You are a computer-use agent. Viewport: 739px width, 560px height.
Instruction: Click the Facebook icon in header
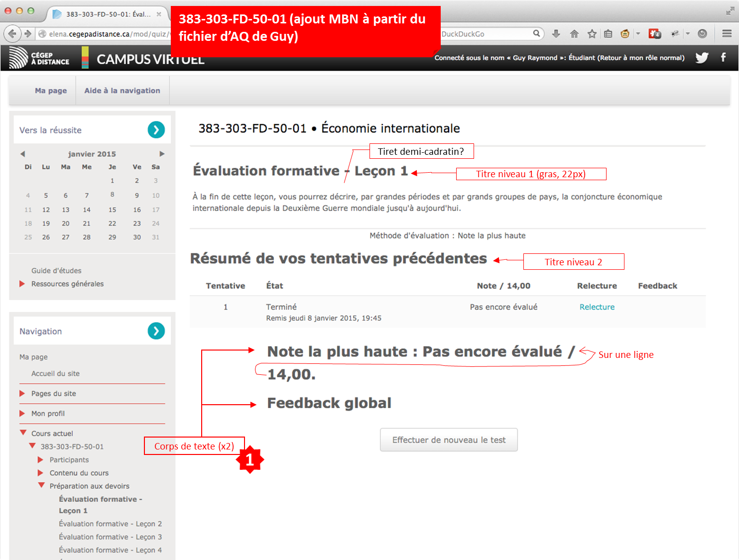(723, 57)
